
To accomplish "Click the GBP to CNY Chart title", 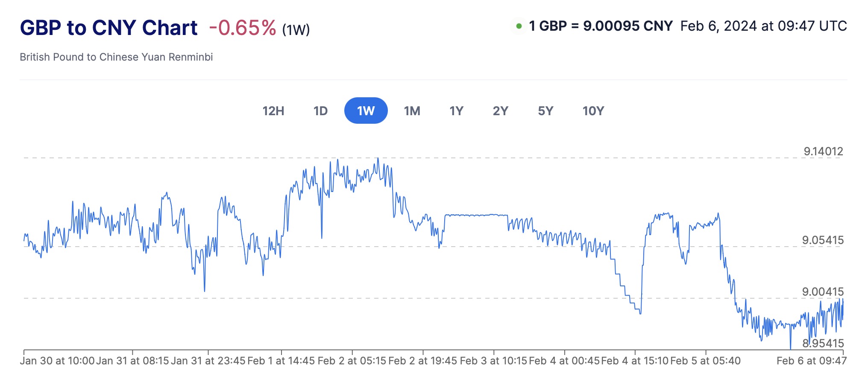I will pyautogui.click(x=108, y=28).
